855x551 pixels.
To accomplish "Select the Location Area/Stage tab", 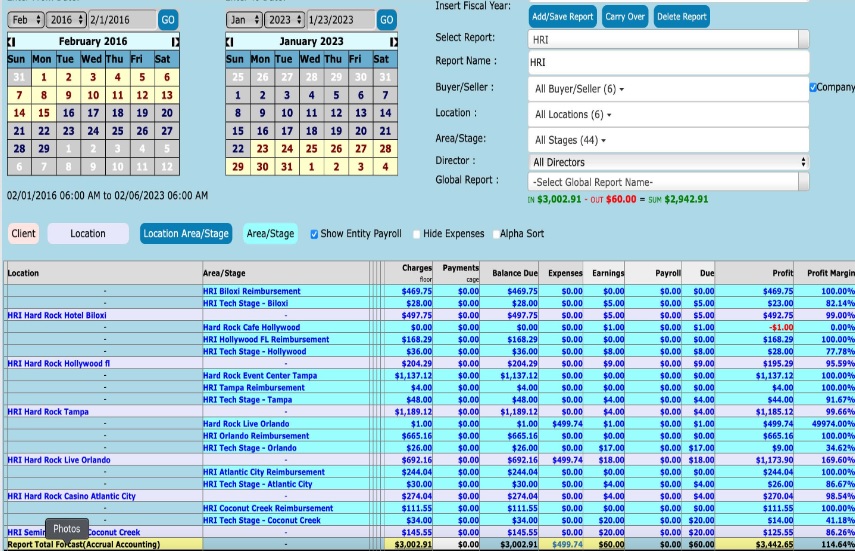I will point(186,233).
